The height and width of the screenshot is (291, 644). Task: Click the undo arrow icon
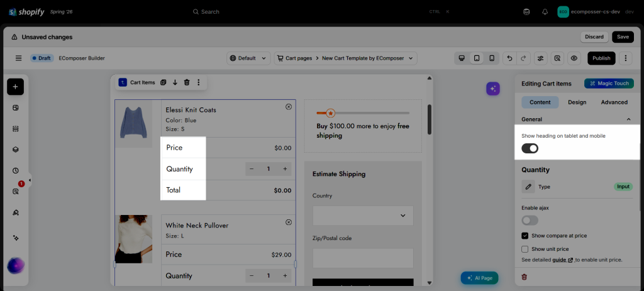(509, 58)
